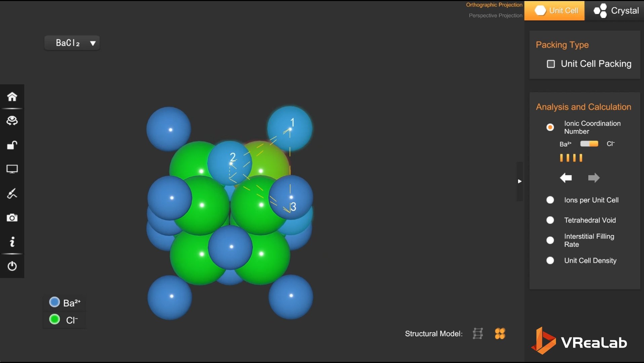
Task: Click the Ba atom labeled 1
Action: (x=290, y=129)
